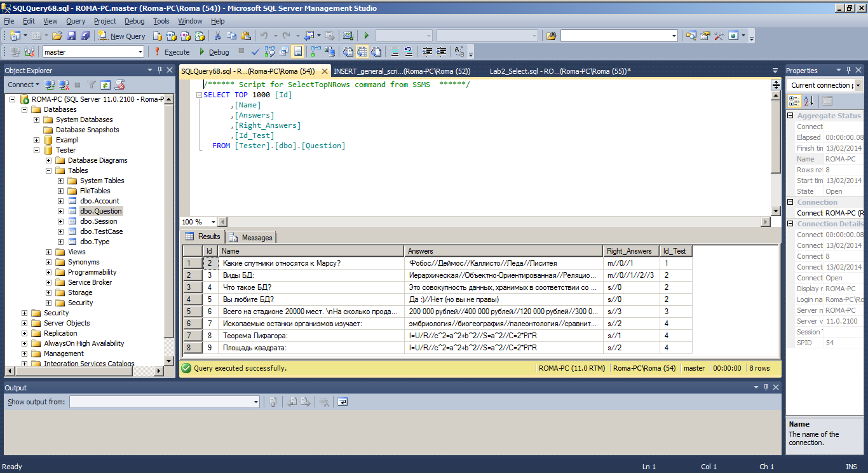The image size is (868, 473).
Task: Toggle Include Client Statistics icon
Action: pyautogui.click(x=330, y=52)
